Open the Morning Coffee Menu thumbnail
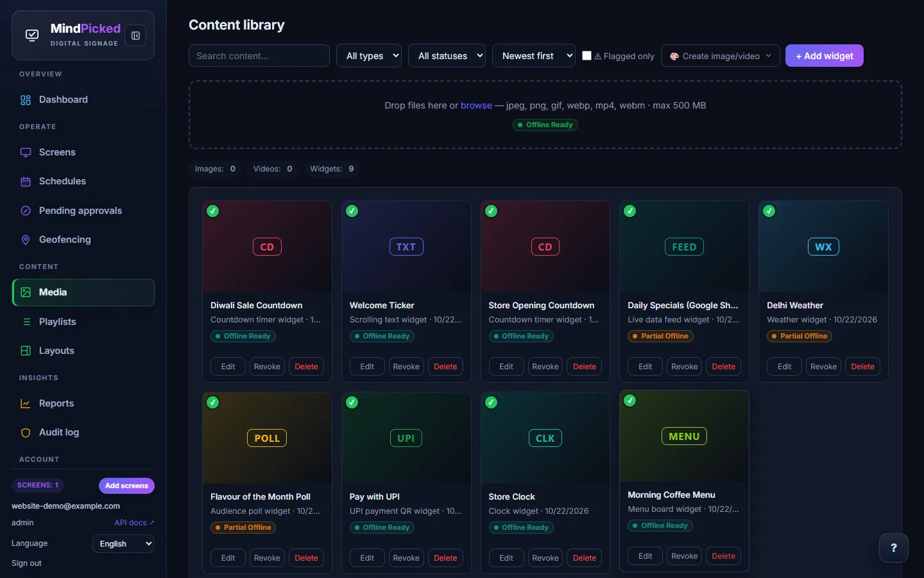This screenshot has height=578, width=924. (684, 436)
